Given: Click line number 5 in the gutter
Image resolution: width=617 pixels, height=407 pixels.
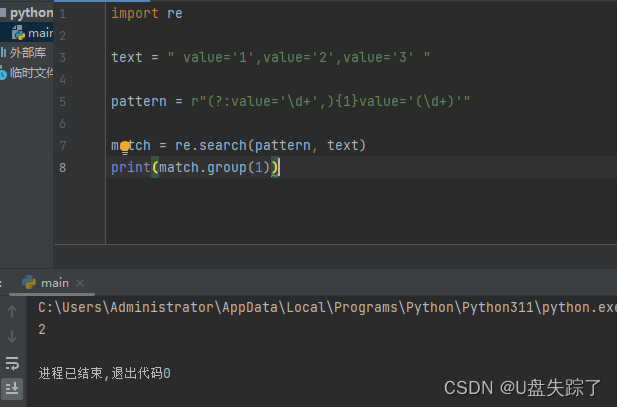Looking at the screenshot, I should (63, 102).
